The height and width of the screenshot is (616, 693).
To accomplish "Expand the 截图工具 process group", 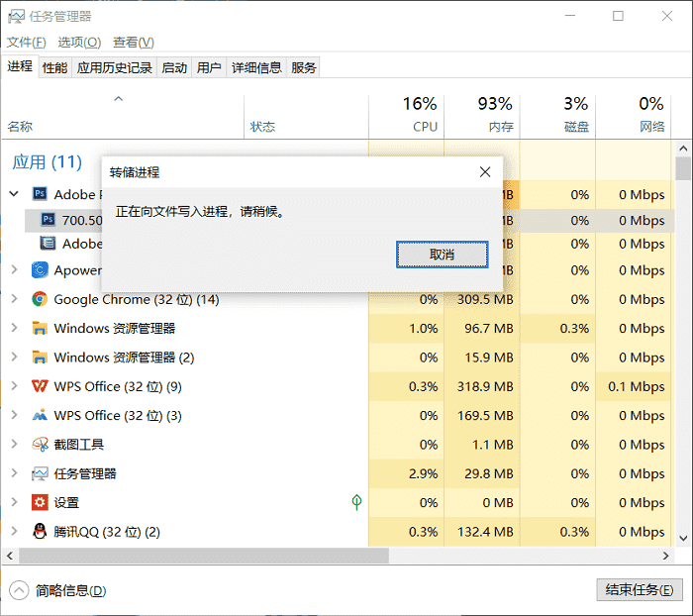I will 14,444.
